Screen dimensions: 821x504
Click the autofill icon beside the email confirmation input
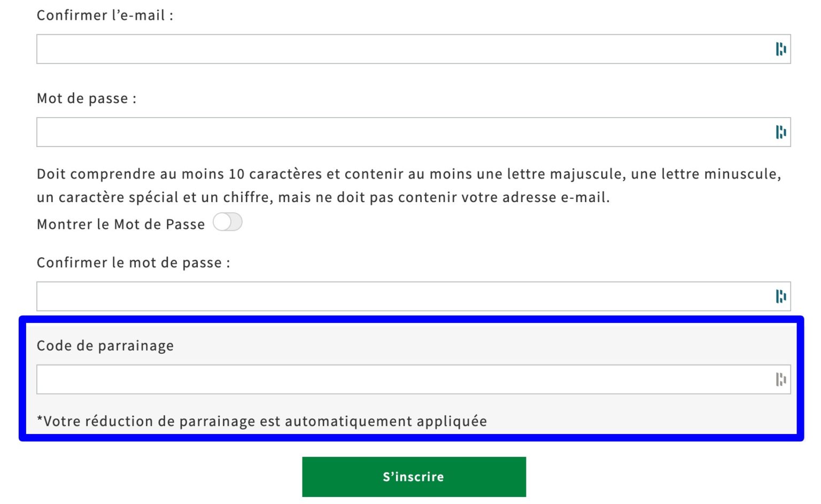click(781, 49)
